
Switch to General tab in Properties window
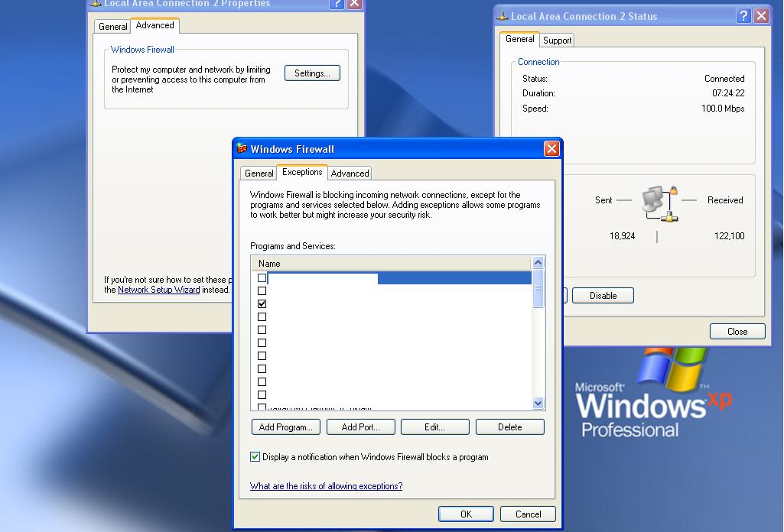click(x=112, y=27)
